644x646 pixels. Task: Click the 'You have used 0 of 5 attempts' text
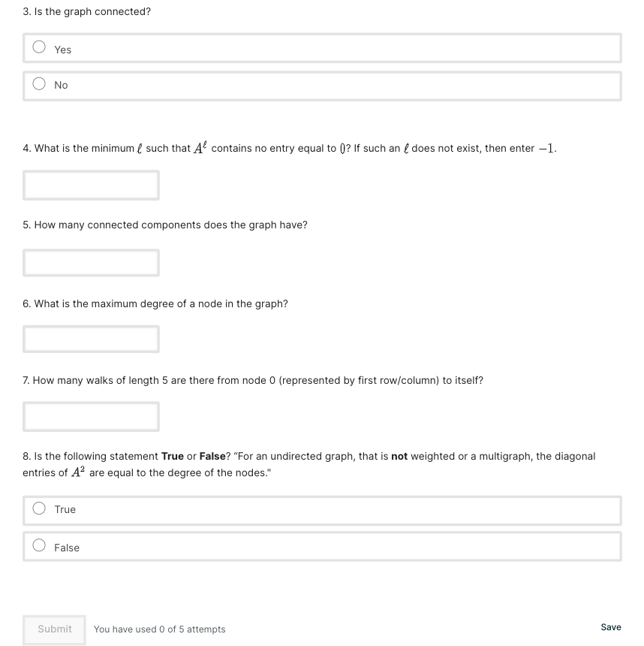click(x=159, y=629)
